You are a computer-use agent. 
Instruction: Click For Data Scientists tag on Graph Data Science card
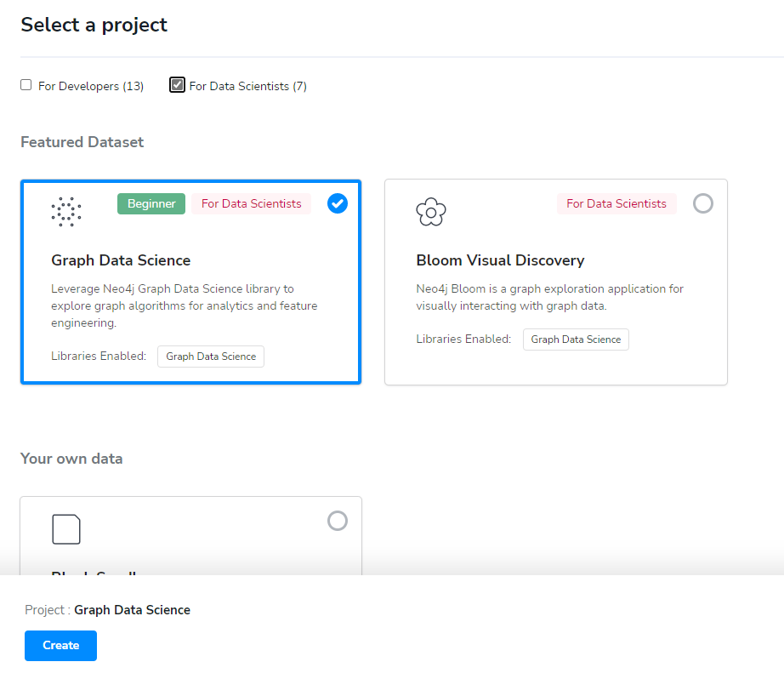pyautogui.click(x=251, y=203)
